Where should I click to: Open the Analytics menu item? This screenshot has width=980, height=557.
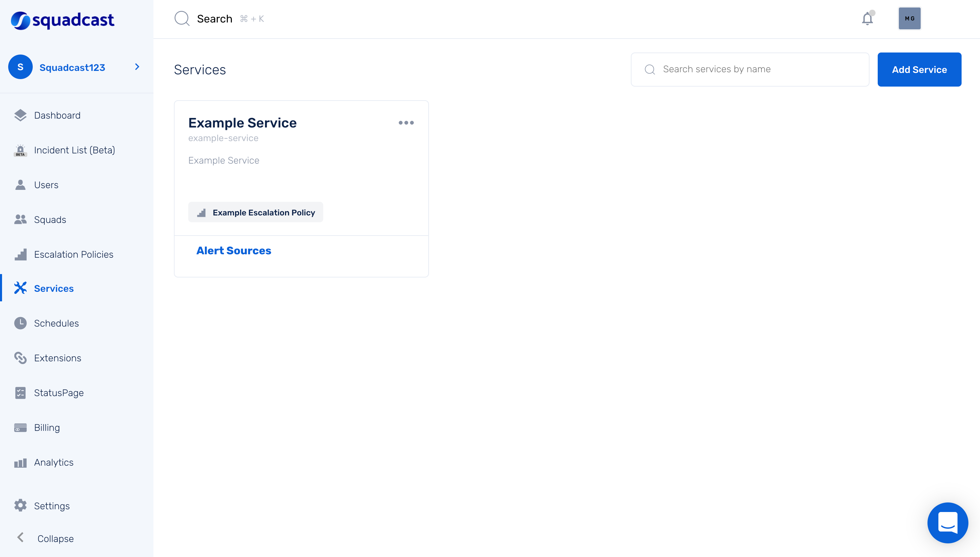point(54,462)
